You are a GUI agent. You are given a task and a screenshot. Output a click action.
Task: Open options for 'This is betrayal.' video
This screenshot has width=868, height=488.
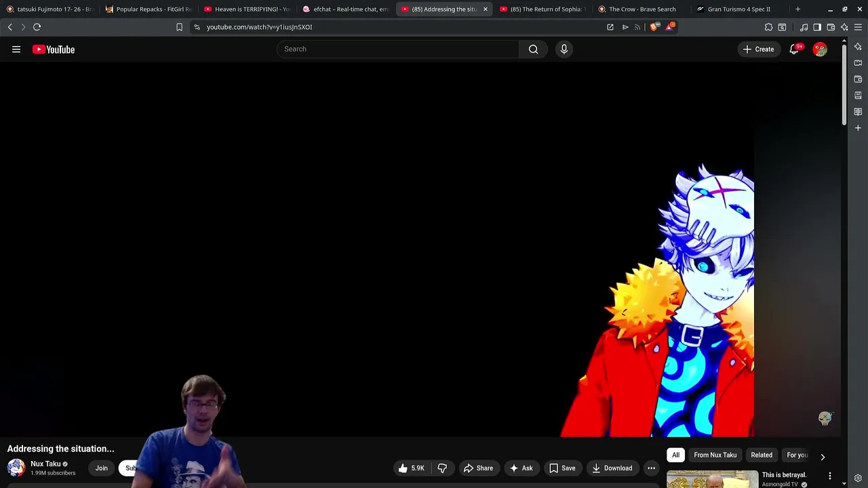pyautogui.click(x=830, y=476)
